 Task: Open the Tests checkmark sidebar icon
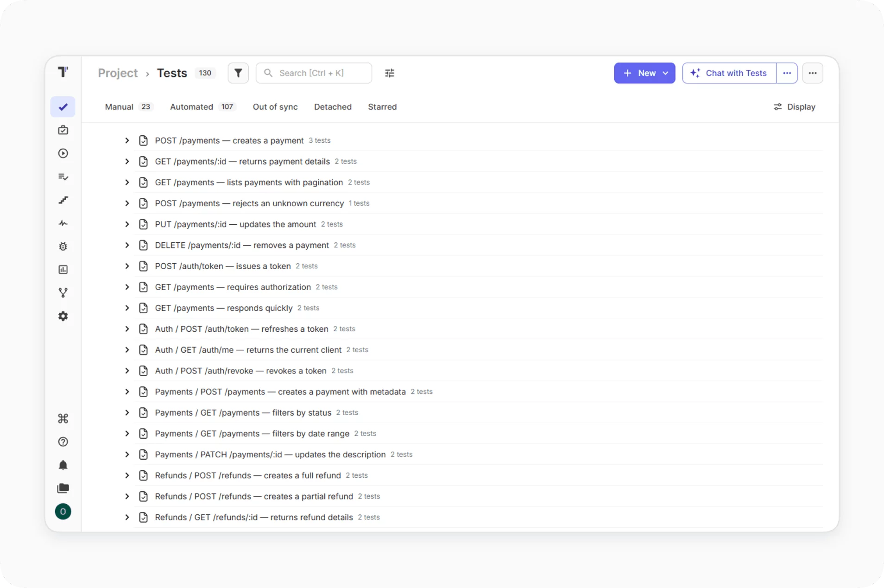tap(63, 107)
